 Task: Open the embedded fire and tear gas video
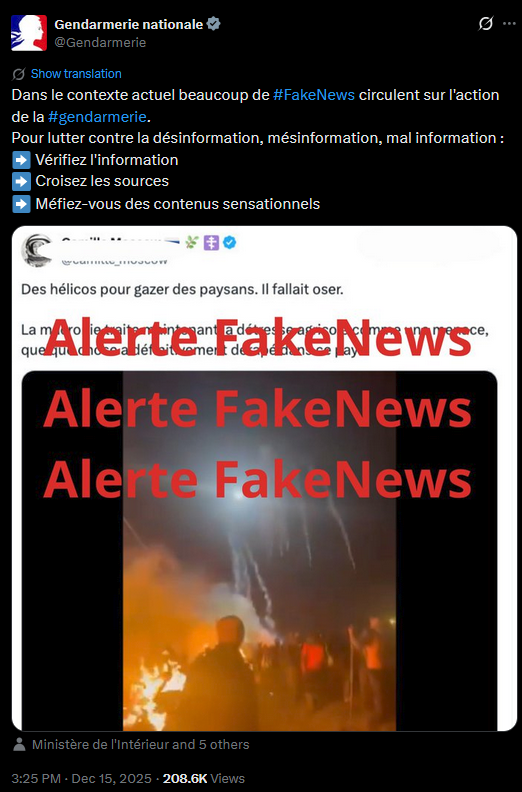click(x=259, y=551)
